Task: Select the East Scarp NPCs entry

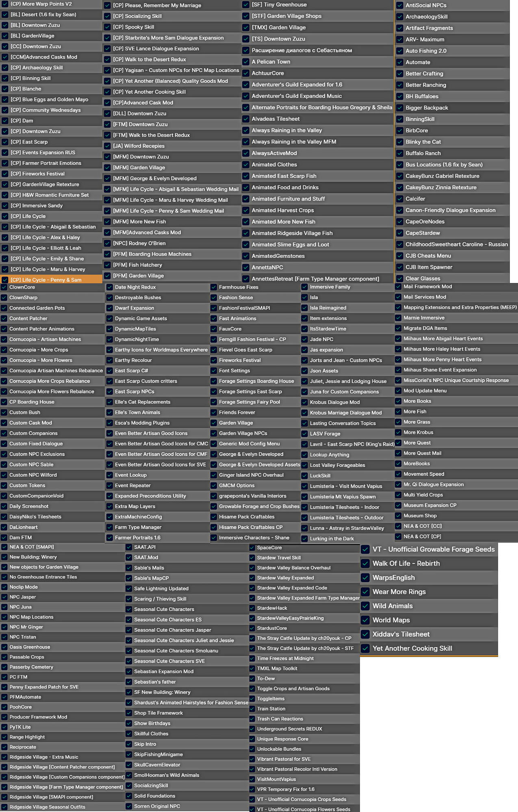Action: tap(157, 392)
